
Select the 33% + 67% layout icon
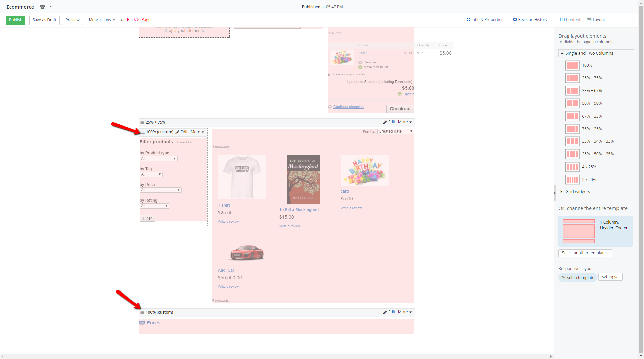click(x=572, y=91)
